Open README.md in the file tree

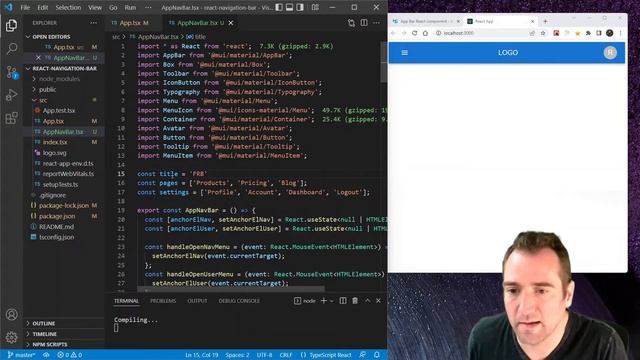(x=56, y=227)
